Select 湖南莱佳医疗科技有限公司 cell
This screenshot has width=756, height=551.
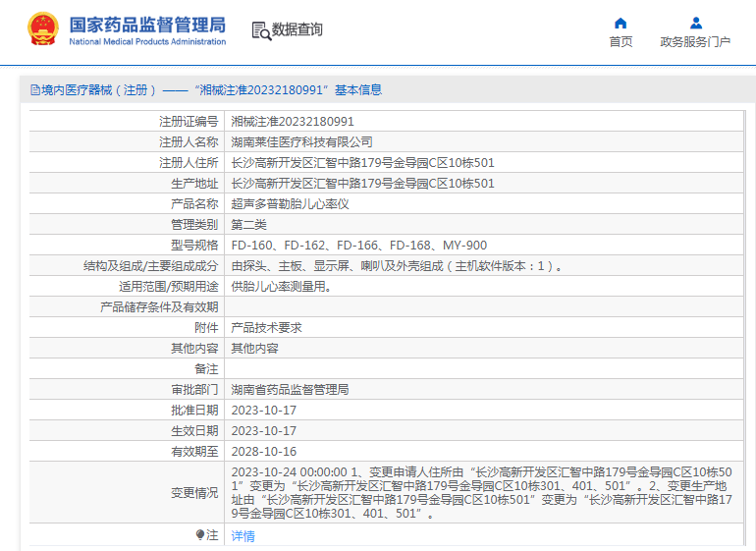pyautogui.click(x=301, y=142)
